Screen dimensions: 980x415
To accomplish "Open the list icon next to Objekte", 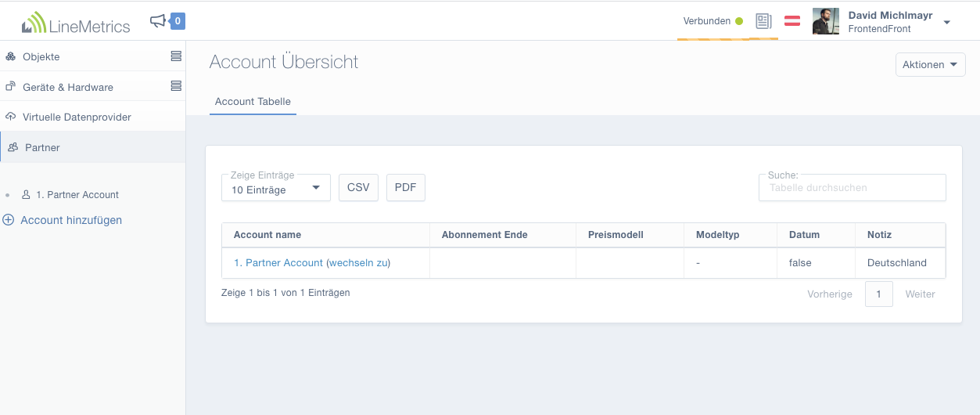I will (x=176, y=56).
